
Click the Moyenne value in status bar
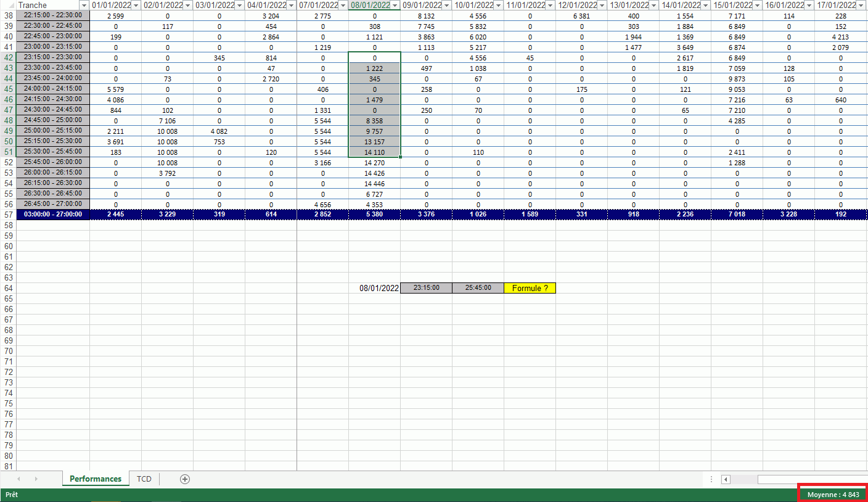[833, 495]
